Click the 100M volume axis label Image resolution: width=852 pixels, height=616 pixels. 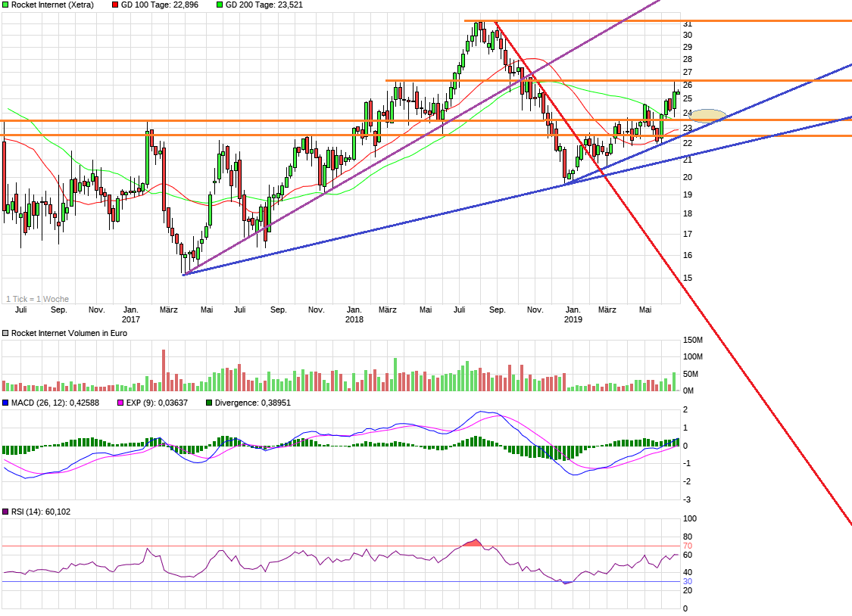(x=693, y=357)
